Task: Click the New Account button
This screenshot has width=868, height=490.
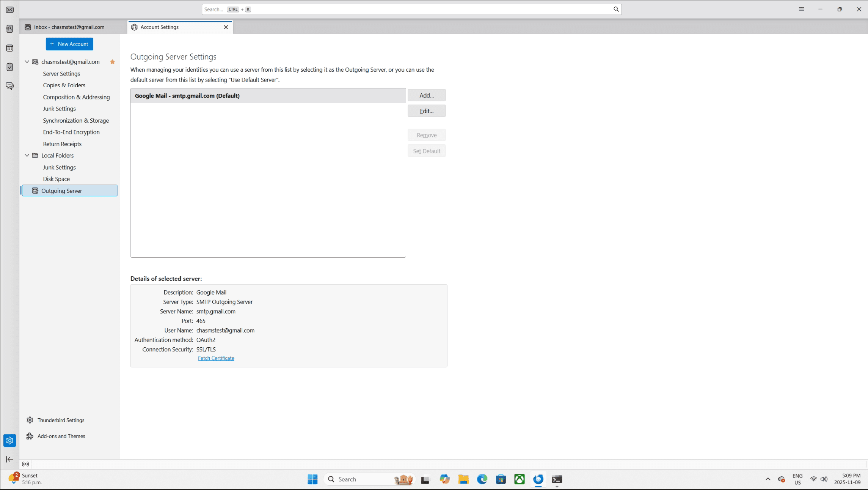Action: click(x=69, y=44)
